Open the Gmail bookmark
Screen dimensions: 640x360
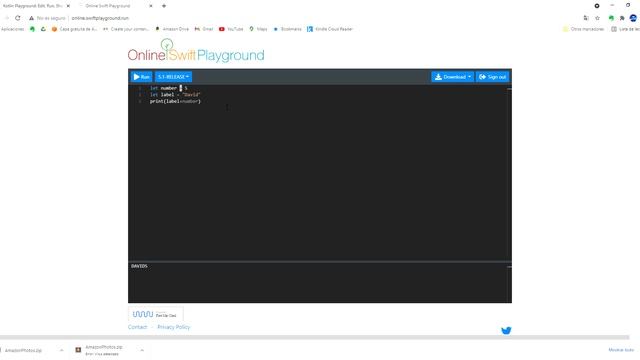click(204, 29)
